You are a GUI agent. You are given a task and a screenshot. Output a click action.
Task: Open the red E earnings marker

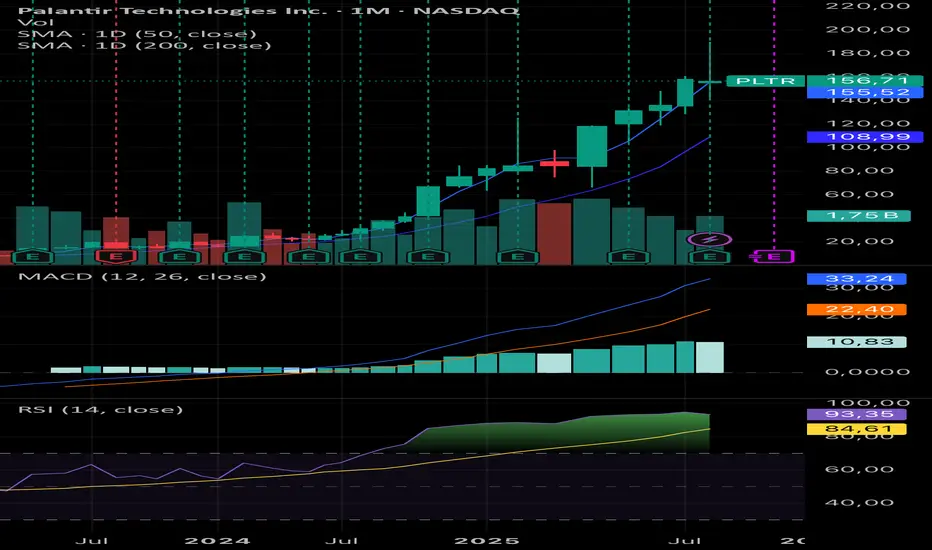pyautogui.click(x=116, y=257)
